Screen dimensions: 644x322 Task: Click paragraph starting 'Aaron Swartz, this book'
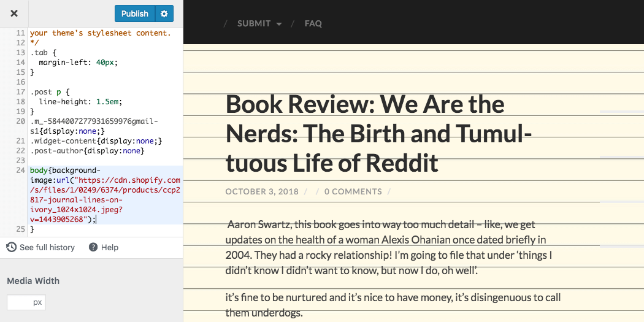pos(389,248)
